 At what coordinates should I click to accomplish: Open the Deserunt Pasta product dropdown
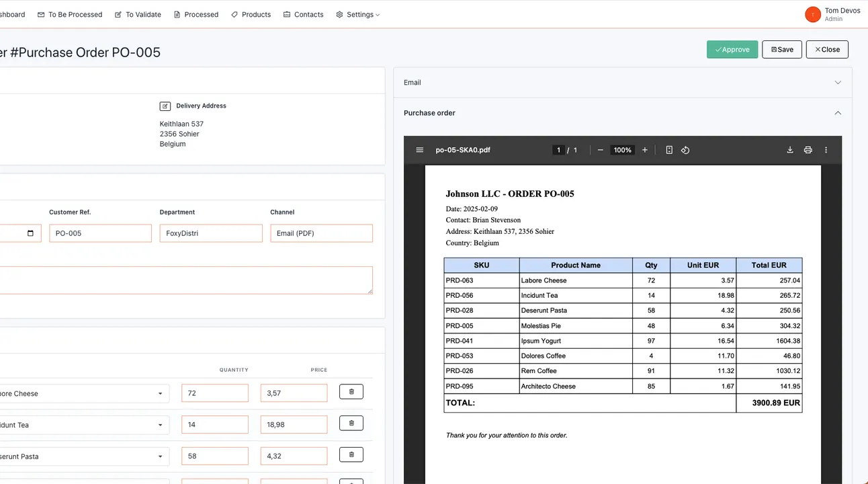(x=160, y=456)
